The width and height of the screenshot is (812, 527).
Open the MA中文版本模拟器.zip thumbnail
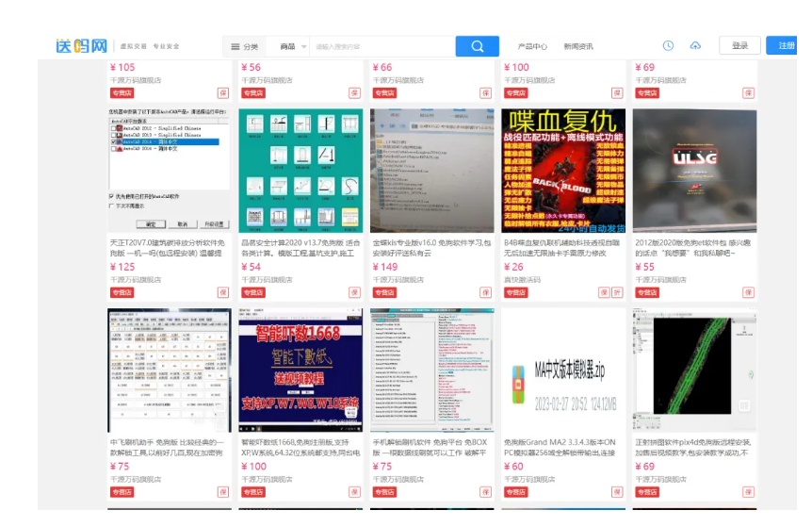click(563, 370)
